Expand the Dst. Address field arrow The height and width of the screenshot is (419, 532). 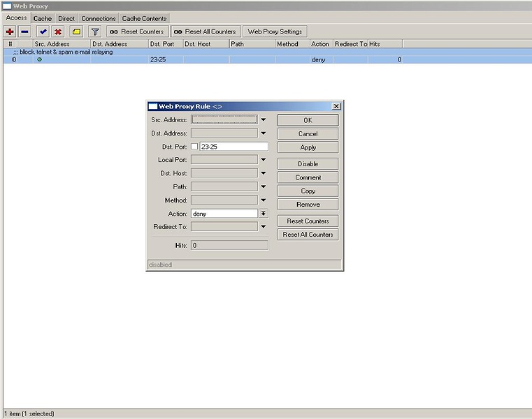[264, 133]
